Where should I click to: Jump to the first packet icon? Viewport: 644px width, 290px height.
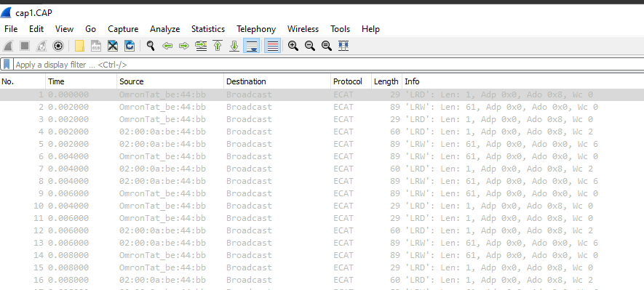click(x=218, y=46)
